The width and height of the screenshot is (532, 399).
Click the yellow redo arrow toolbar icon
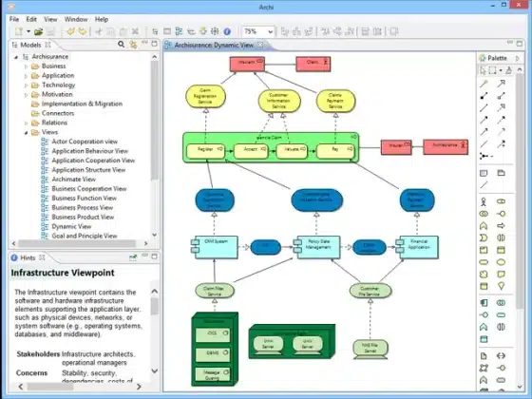coord(83,31)
